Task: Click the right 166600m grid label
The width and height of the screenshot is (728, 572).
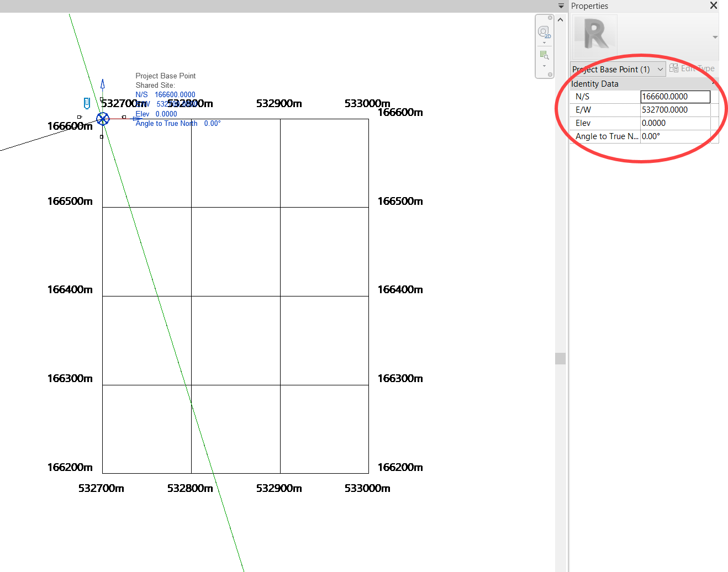Action: click(400, 112)
